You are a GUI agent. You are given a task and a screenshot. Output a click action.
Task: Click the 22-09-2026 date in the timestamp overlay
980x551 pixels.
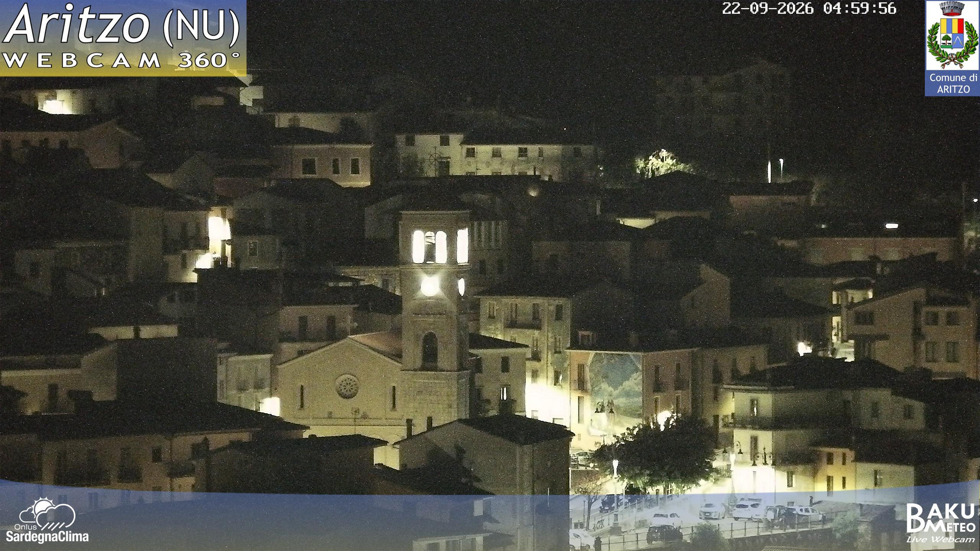pos(767,9)
